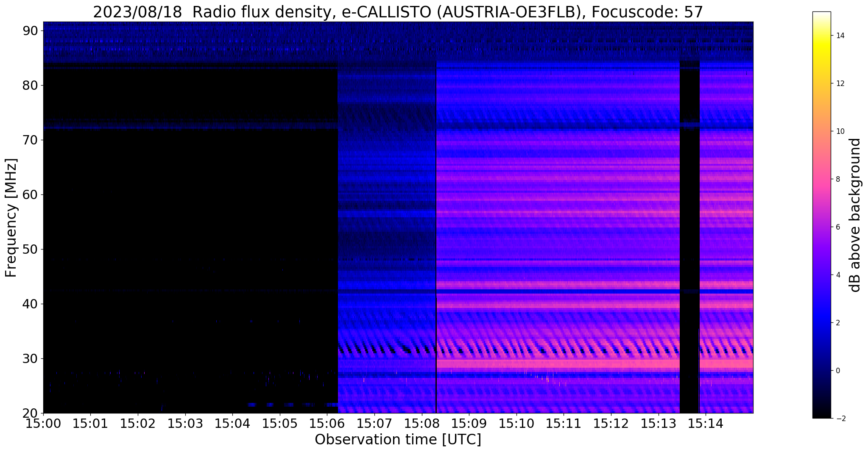Click the 15:10 time tick label

(x=516, y=423)
